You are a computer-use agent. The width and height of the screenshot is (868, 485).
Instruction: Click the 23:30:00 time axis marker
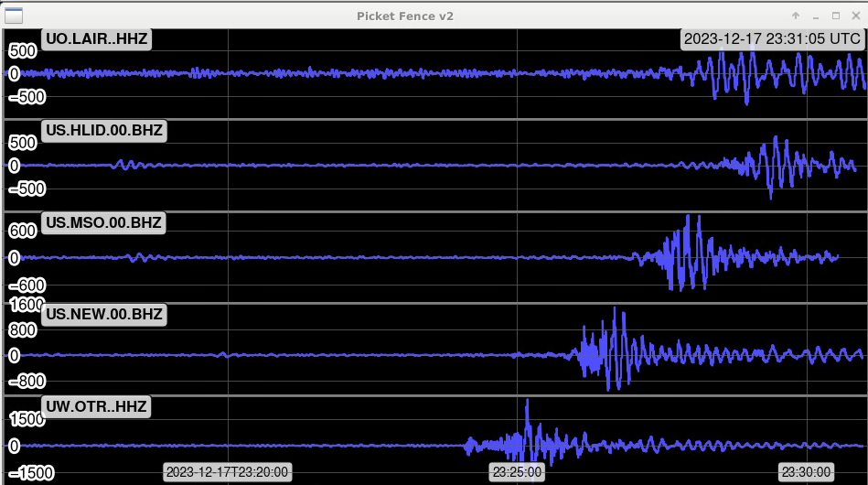tap(806, 472)
